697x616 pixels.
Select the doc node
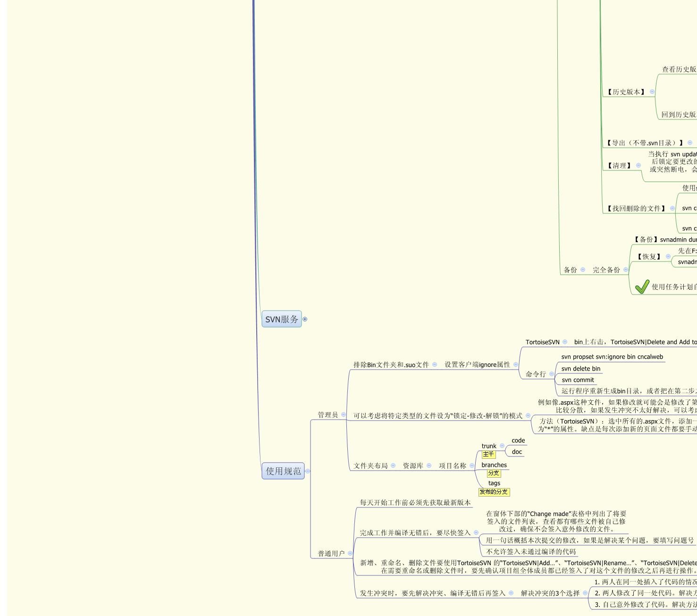517,452
